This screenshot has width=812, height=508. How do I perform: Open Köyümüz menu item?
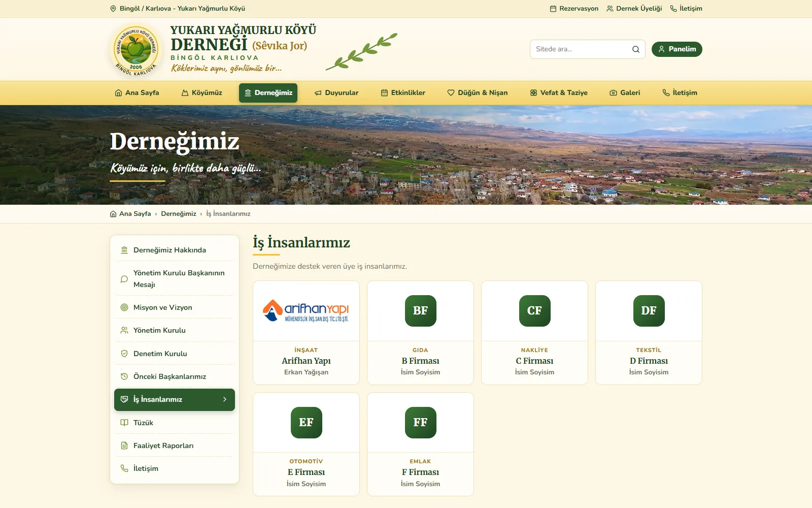point(202,93)
